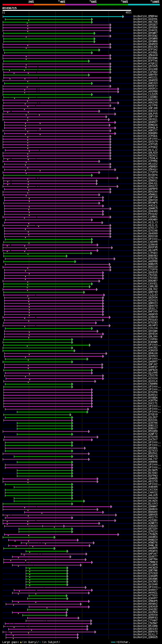Select hit label UniRef100_C1ZUS5

point(145,94)
